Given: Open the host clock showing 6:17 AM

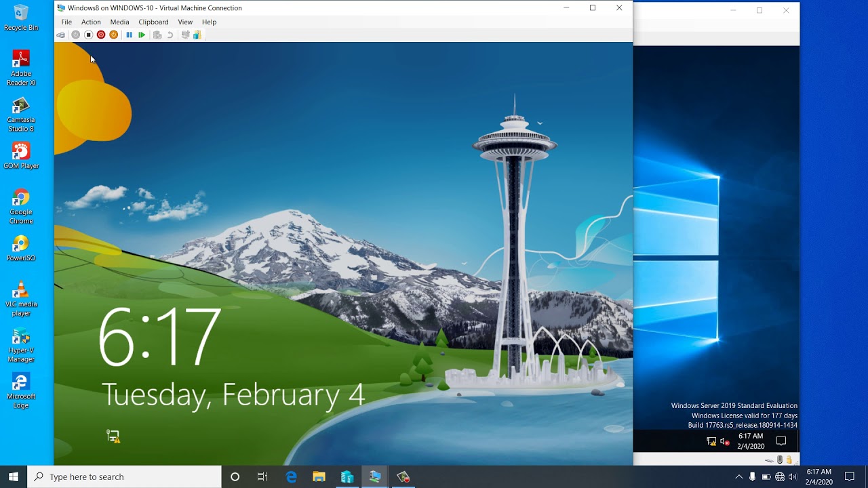Looking at the screenshot, I should (x=819, y=476).
